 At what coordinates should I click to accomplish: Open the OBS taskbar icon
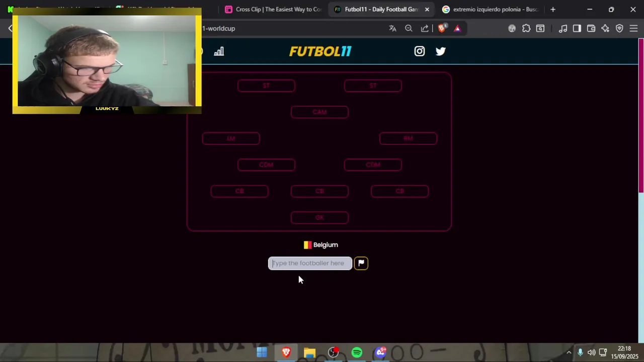pyautogui.click(x=333, y=352)
